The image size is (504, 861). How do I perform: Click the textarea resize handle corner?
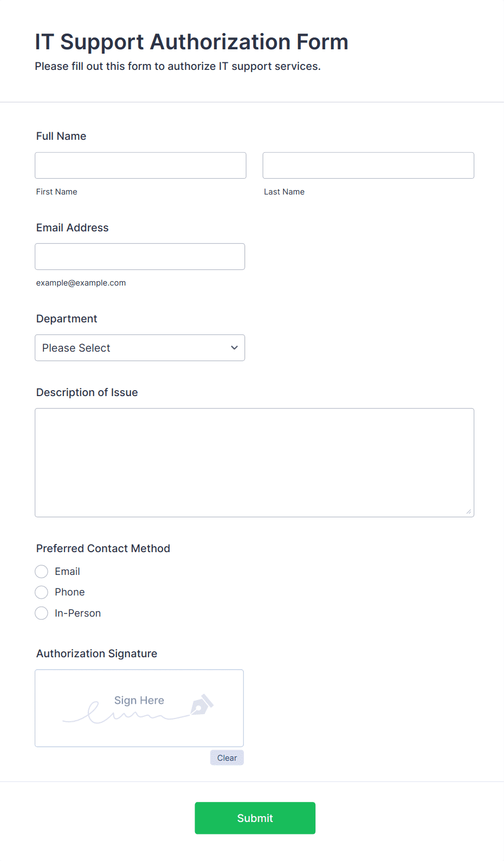469,512
